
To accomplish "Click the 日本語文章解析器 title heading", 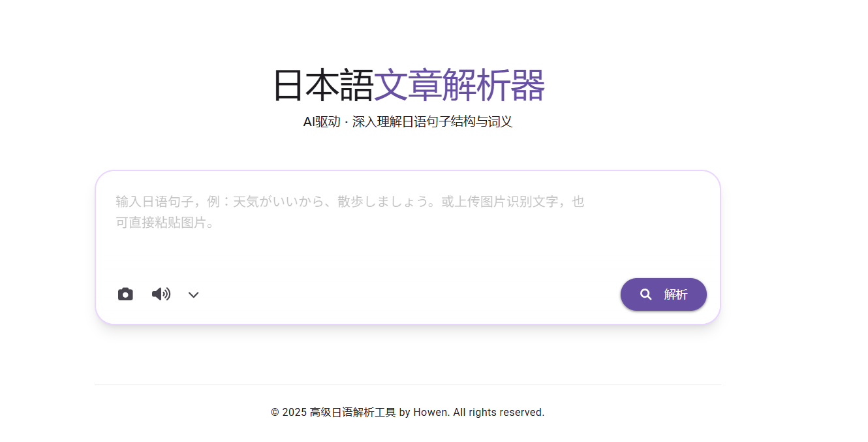I will [408, 86].
